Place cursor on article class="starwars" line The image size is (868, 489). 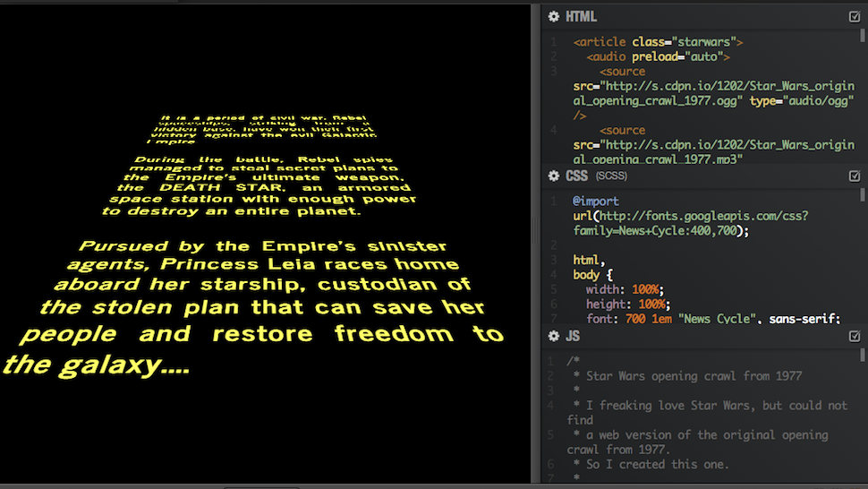pyautogui.click(x=658, y=42)
